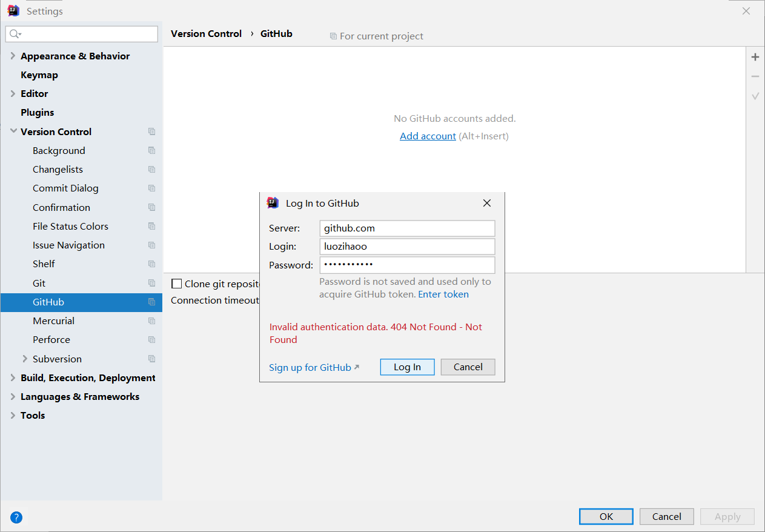Click the Password input field

coord(407,265)
